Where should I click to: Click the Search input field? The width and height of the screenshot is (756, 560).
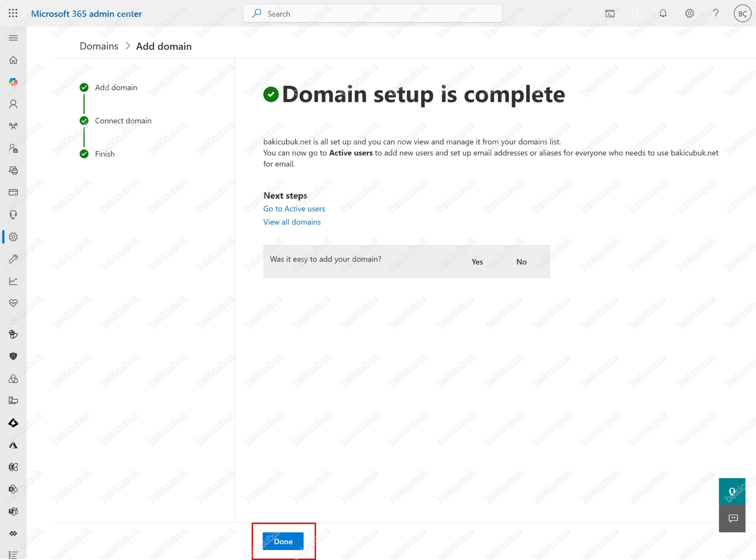coord(373,14)
